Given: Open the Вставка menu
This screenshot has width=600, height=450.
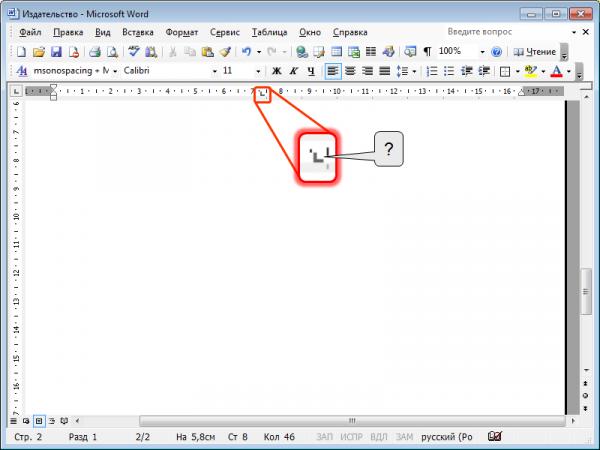Looking at the screenshot, I should (138, 33).
